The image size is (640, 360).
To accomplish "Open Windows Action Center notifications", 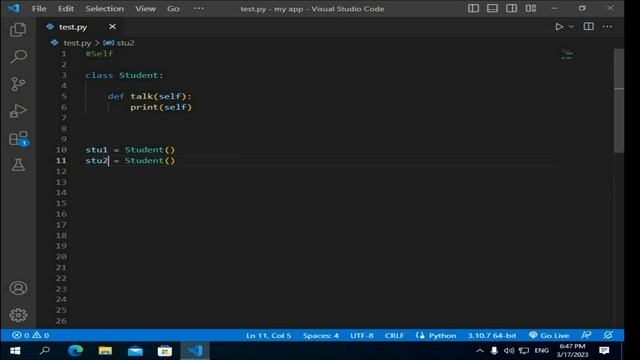I will tap(604, 351).
